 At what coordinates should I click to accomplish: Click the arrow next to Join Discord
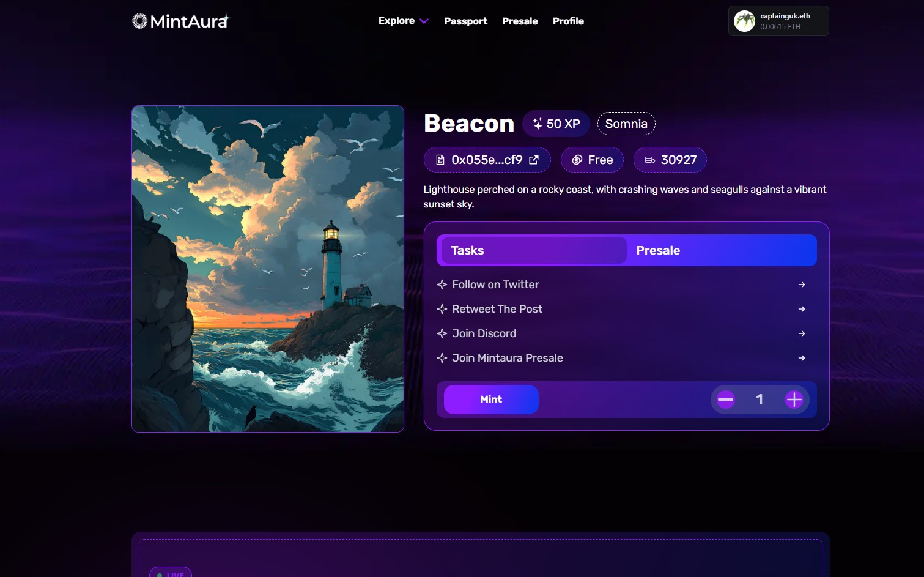pyautogui.click(x=802, y=333)
